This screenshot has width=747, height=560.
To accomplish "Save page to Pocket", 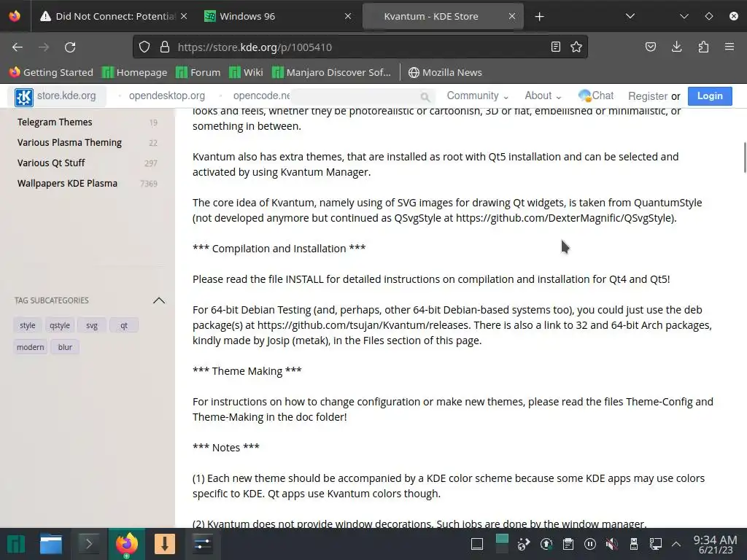I will pos(650,47).
